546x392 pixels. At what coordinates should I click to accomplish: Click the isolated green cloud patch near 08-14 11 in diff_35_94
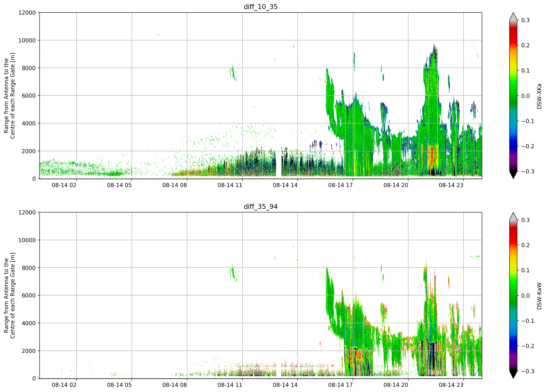233,273
